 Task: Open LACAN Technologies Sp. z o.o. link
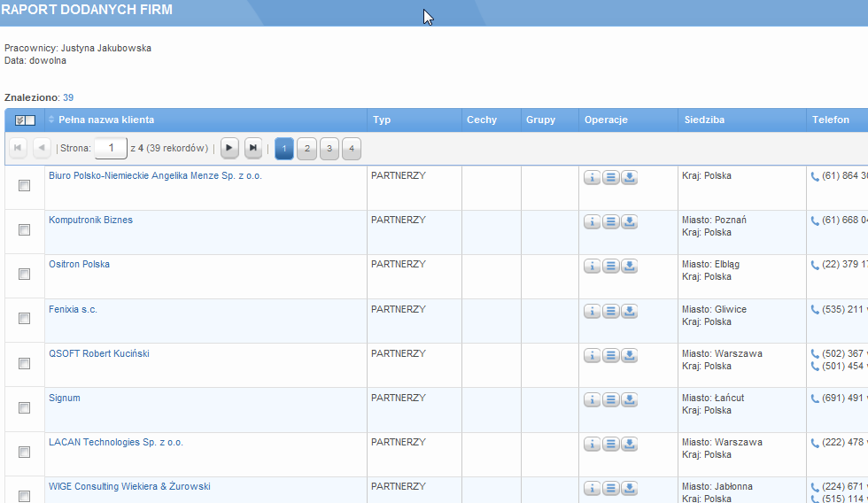click(x=116, y=442)
